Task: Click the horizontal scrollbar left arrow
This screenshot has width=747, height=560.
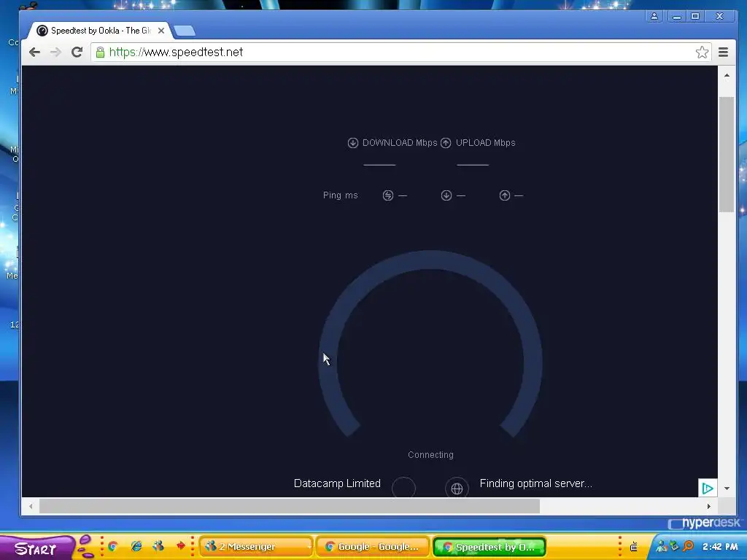Action: pyautogui.click(x=31, y=506)
